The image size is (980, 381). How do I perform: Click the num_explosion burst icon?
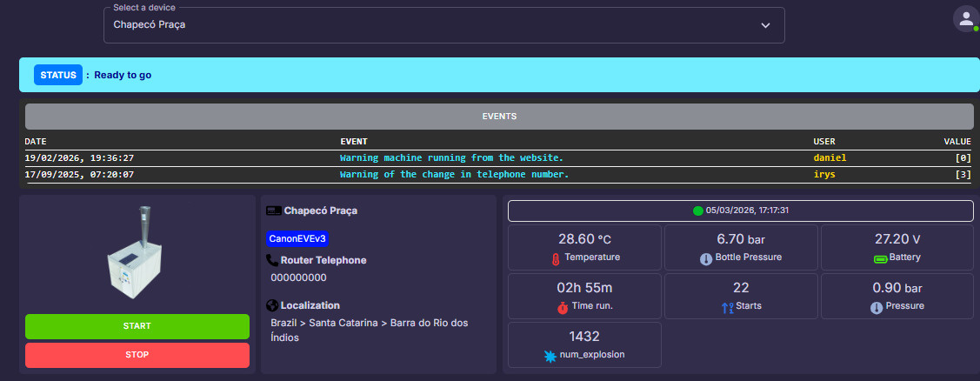[x=550, y=356]
